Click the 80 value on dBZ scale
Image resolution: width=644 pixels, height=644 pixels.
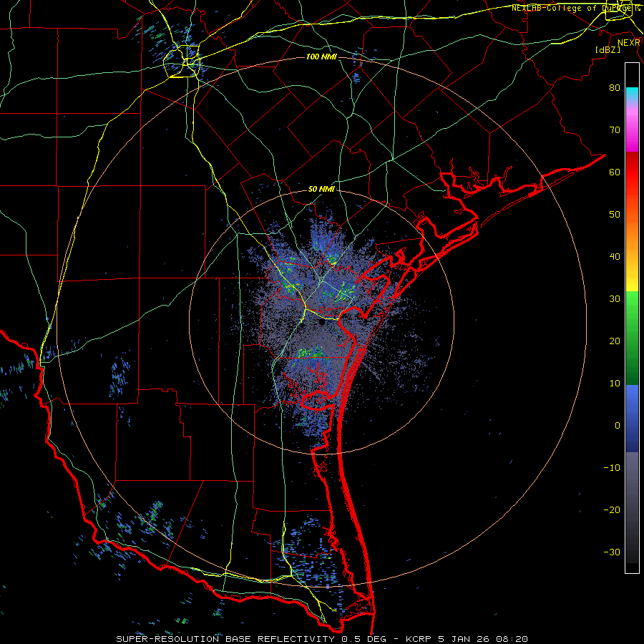(615, 87)
